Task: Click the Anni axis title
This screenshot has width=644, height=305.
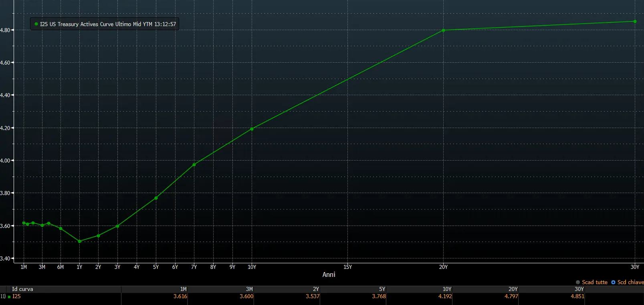Action: point(329,274)
